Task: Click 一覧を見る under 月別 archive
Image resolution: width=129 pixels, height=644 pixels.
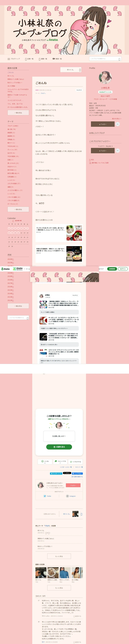Action: coord(18,306)
